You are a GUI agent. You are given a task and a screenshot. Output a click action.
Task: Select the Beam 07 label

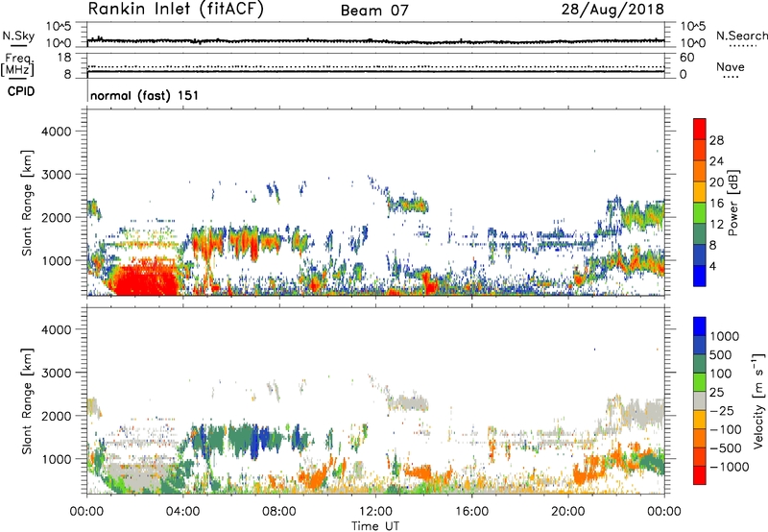tap(374, 11)
